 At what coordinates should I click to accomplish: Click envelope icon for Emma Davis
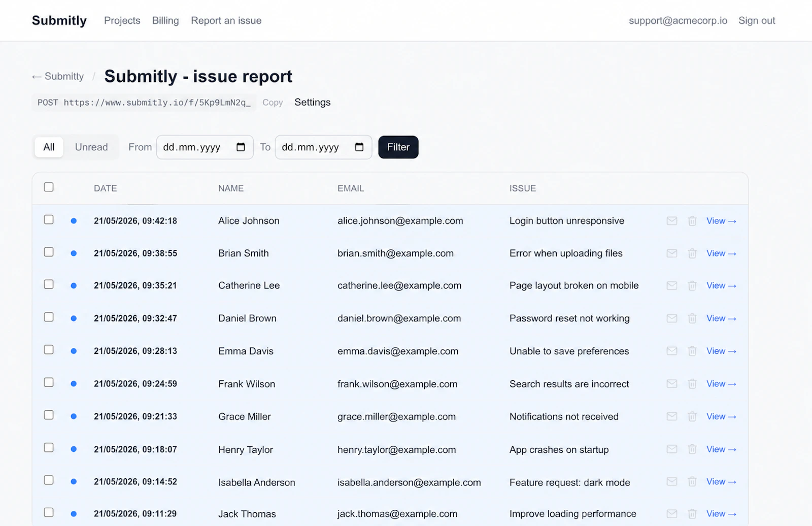tap(672, 351)
